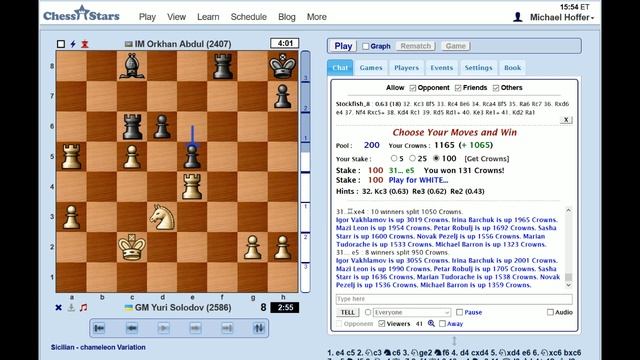The height and width of the screenshot is (360, 640).
Task: Switch to the Settings tab
Action: (478, 68)
